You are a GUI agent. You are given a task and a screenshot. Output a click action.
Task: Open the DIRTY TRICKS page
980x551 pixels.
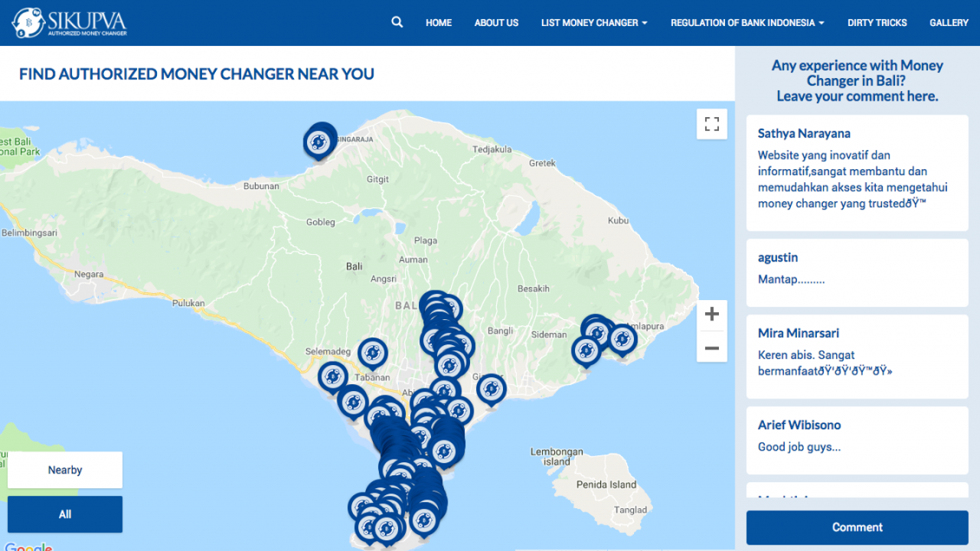pos(877,23)
